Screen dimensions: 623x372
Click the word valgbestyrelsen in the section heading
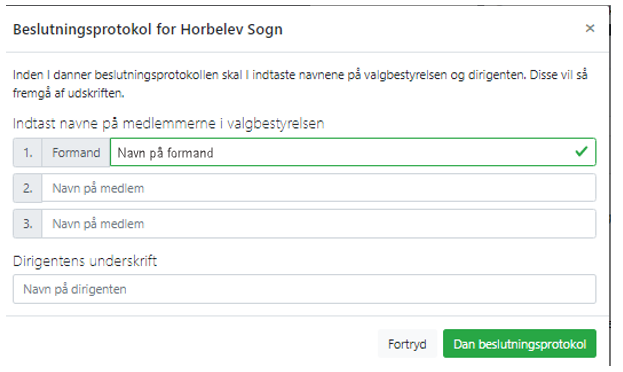276,124
